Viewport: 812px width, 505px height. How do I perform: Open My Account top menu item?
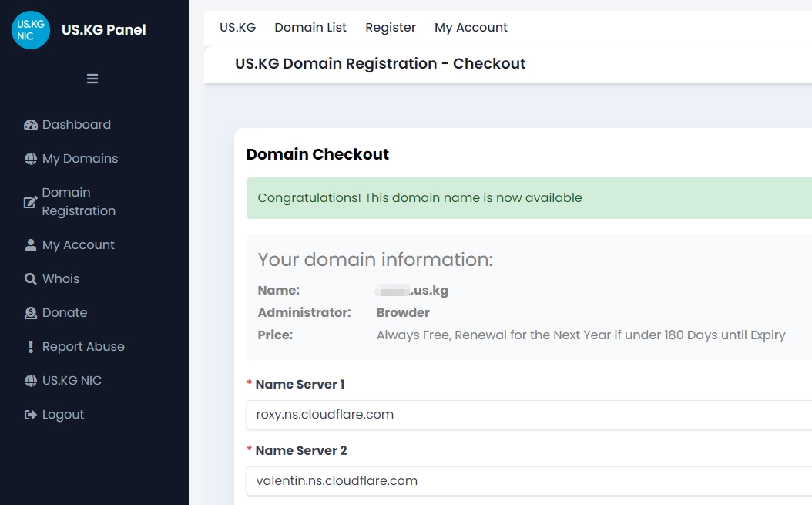click(471, 28)
